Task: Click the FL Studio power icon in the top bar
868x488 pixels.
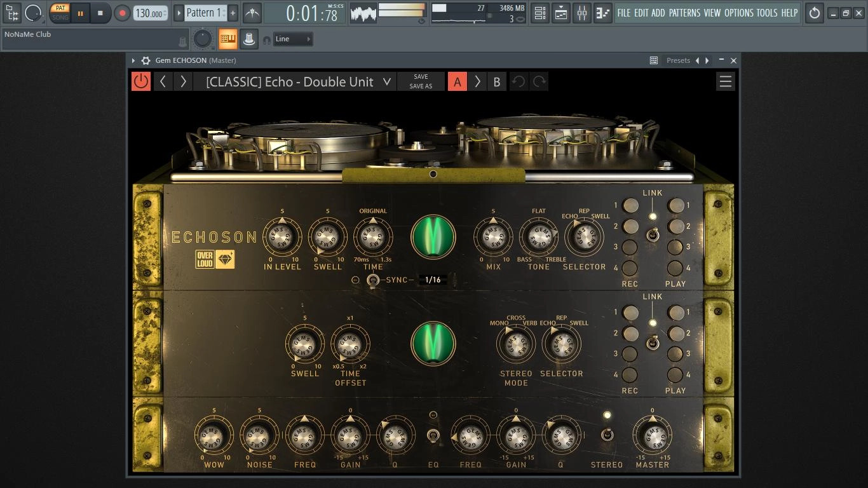Action: [814, 13]
